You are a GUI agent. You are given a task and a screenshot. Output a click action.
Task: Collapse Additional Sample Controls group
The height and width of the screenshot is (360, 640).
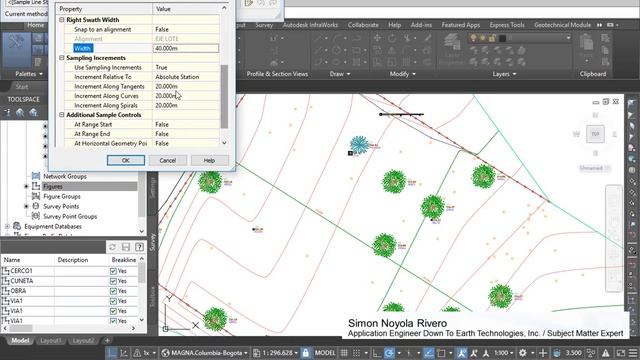62,115
